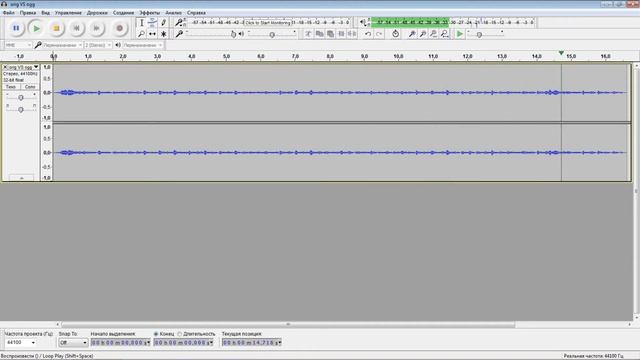Open the Дорожки menu
This screenshot has width=640, height=360.
pyautogui.click(x=97, y=13)
